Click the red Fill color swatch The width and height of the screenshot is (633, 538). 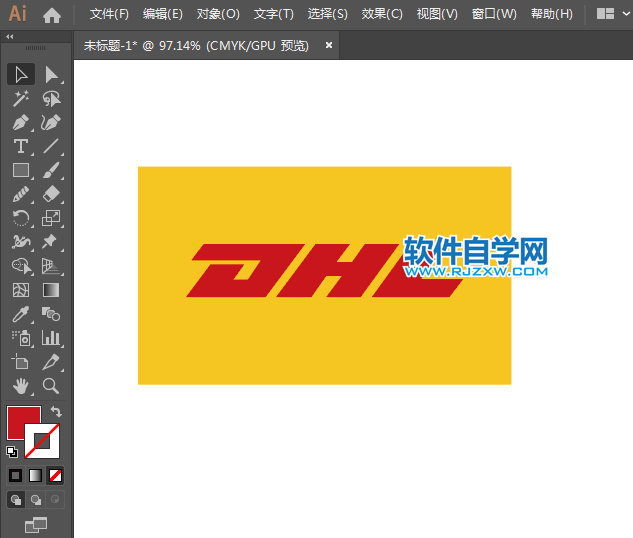pos(15,422)
